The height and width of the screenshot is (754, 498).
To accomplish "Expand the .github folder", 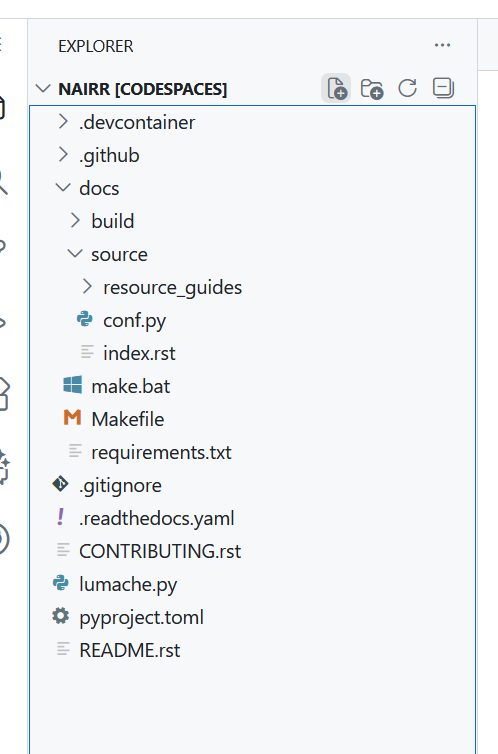I will click(252, 155).
